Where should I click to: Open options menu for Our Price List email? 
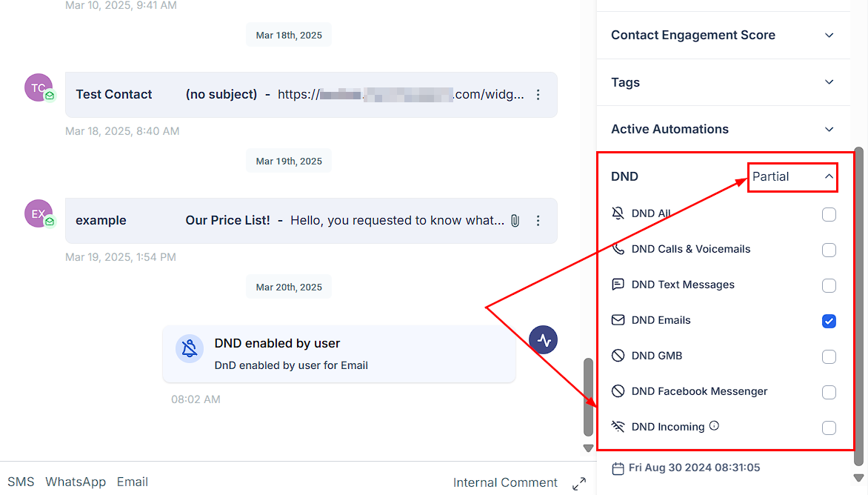pyautogui.click(x=538, y=221)
